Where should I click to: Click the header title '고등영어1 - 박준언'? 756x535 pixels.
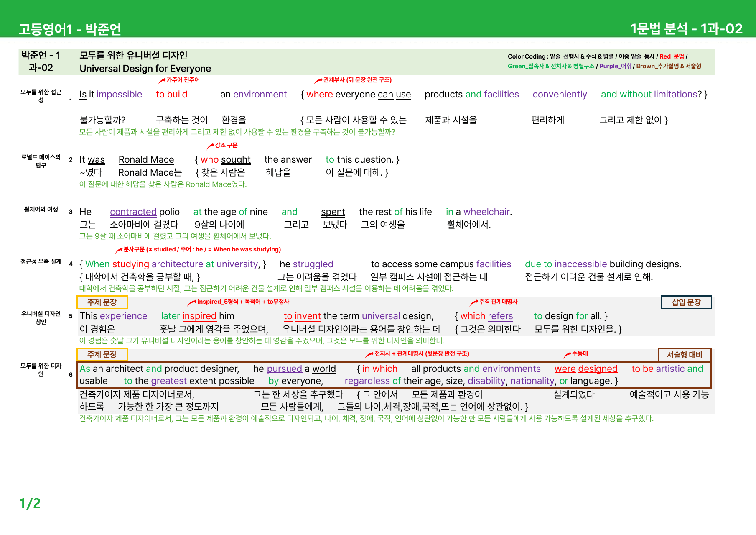tap(70, 29)
